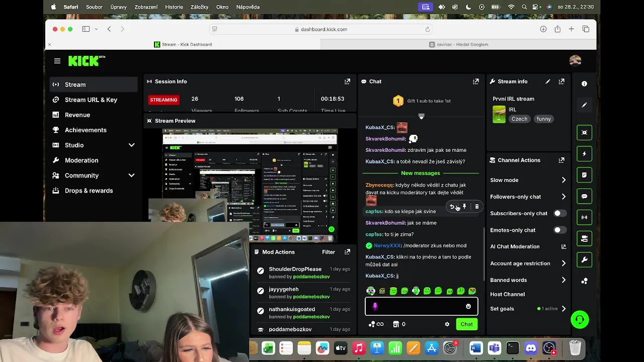Pop out the Session Info panel
The width and height of the screenshot is (644, 362).
pos(347,81)
